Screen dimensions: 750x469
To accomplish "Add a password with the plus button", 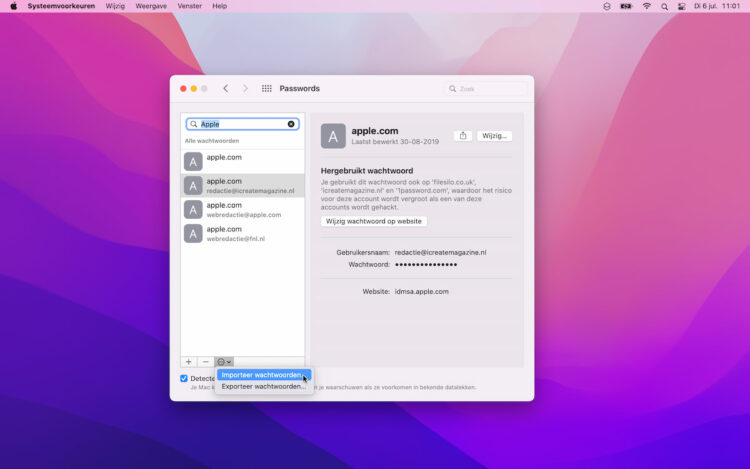I will point(188,361).
